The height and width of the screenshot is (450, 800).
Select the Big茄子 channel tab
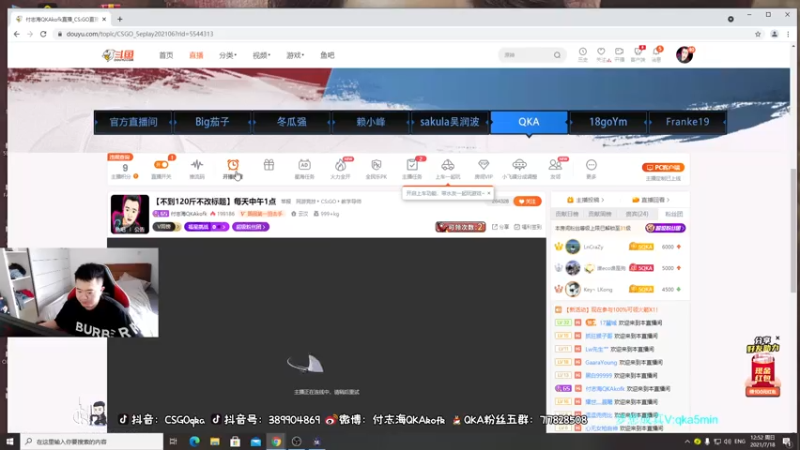(x=212, y=122)
